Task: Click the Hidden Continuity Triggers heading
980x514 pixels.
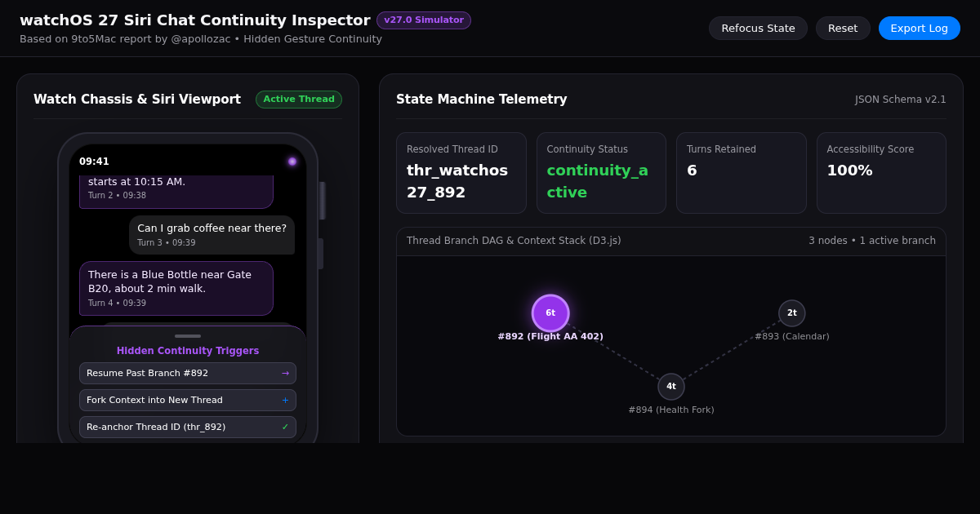Action: (188, 351)
